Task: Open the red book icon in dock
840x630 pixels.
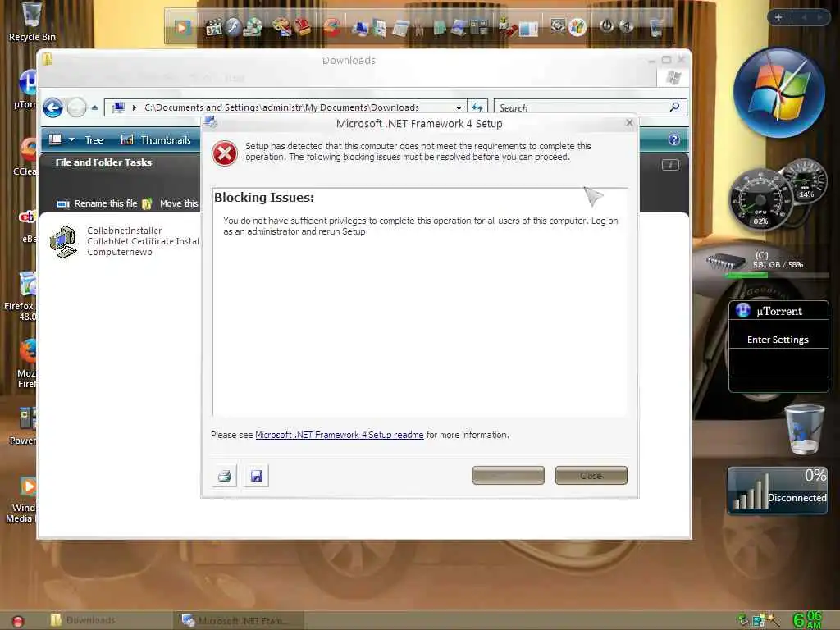Action: 302,26
